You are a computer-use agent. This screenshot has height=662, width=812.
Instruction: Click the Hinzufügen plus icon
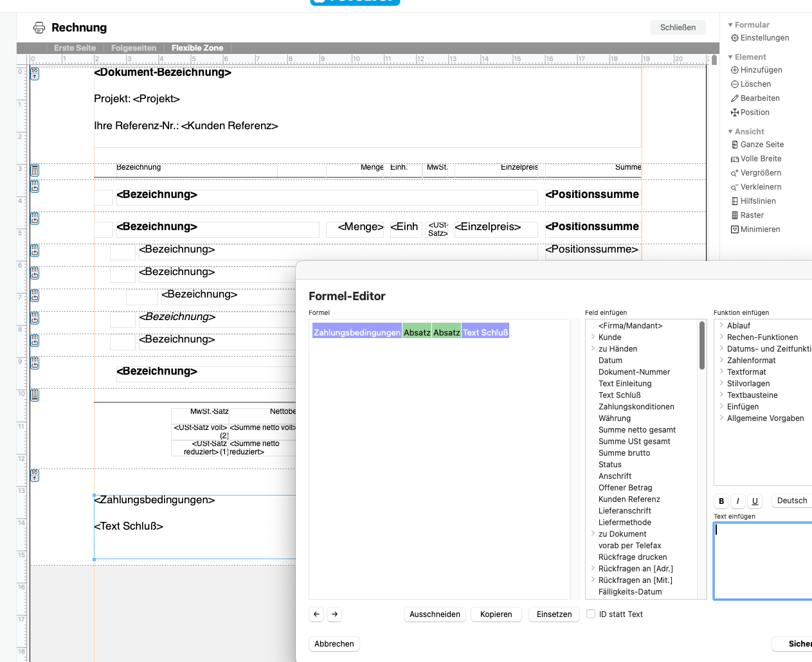735,70
